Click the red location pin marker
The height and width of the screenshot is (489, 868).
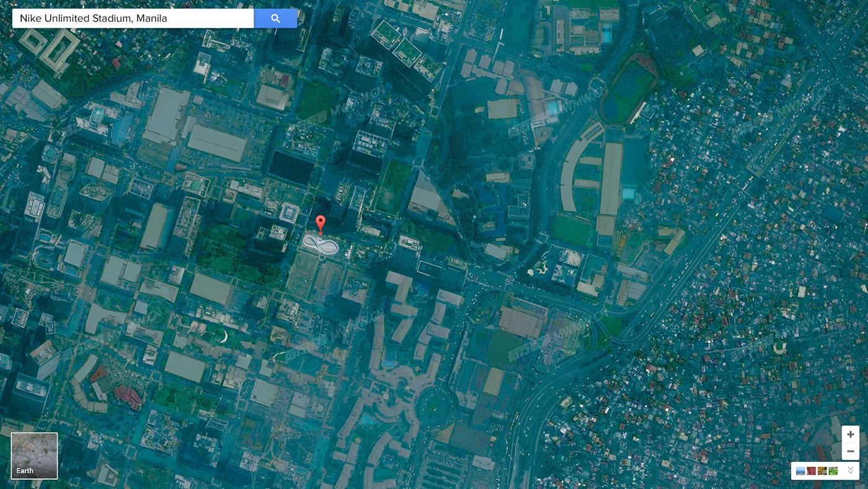pyautogui.click(x=321, y=224)
